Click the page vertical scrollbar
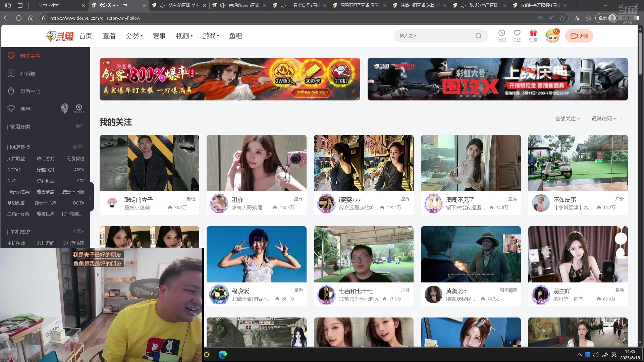 [640, 53]
